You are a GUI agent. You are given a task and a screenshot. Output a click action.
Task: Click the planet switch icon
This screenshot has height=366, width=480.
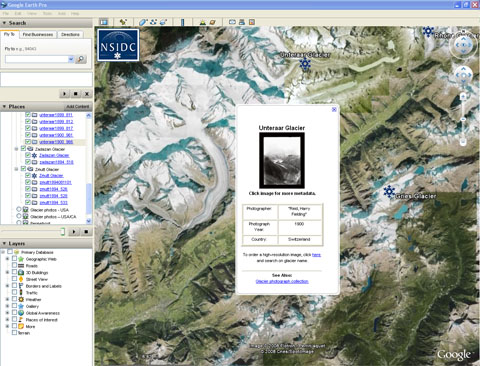(x=212, y=22)
